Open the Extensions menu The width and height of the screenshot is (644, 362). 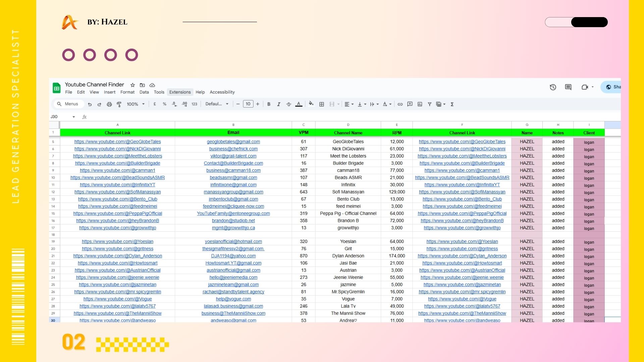click(180, 92)
